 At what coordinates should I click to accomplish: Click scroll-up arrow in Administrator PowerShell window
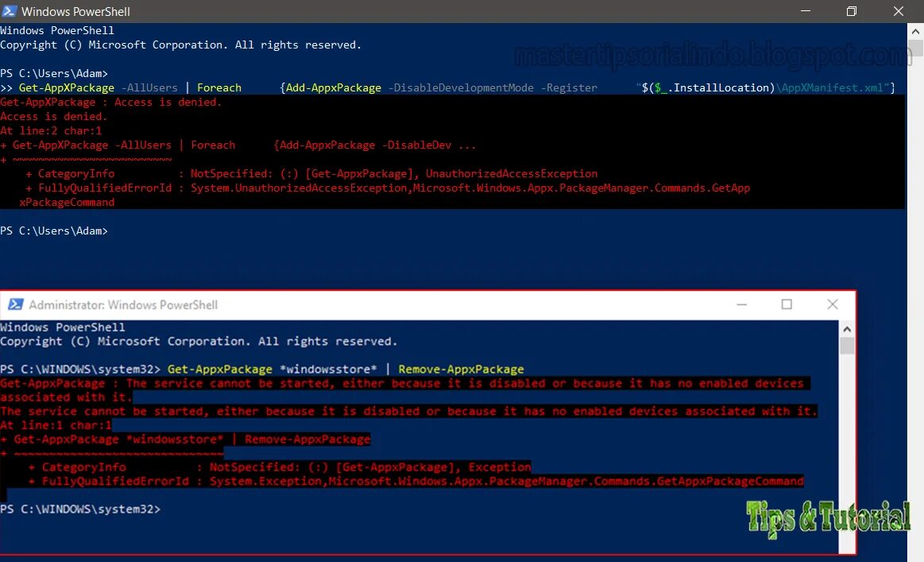[847, 329]
